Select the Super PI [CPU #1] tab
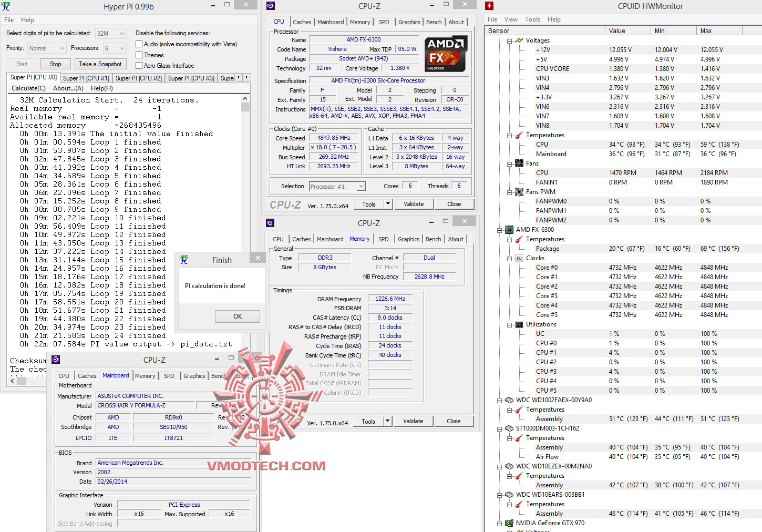The image size is (762, 532). pos(86,78)
